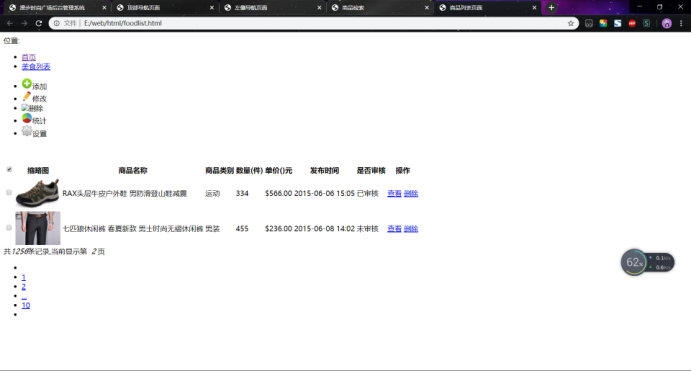Go back with the browser back arrow
The height and width of the screenshot is (371, 692).
click(10, 23)
